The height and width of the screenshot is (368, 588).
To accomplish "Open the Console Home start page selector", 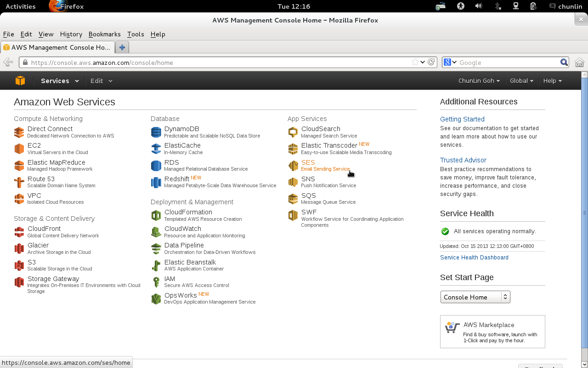I will (x=475, y=297).
